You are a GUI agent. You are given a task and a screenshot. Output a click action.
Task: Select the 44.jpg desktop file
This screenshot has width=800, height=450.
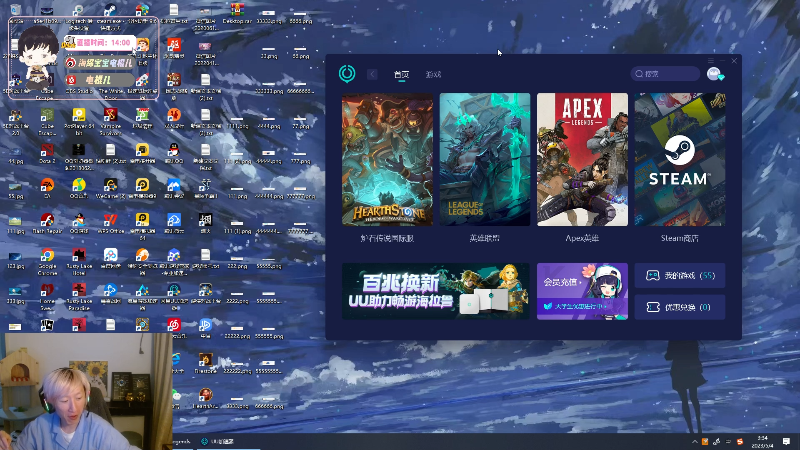tap(15, 155)
